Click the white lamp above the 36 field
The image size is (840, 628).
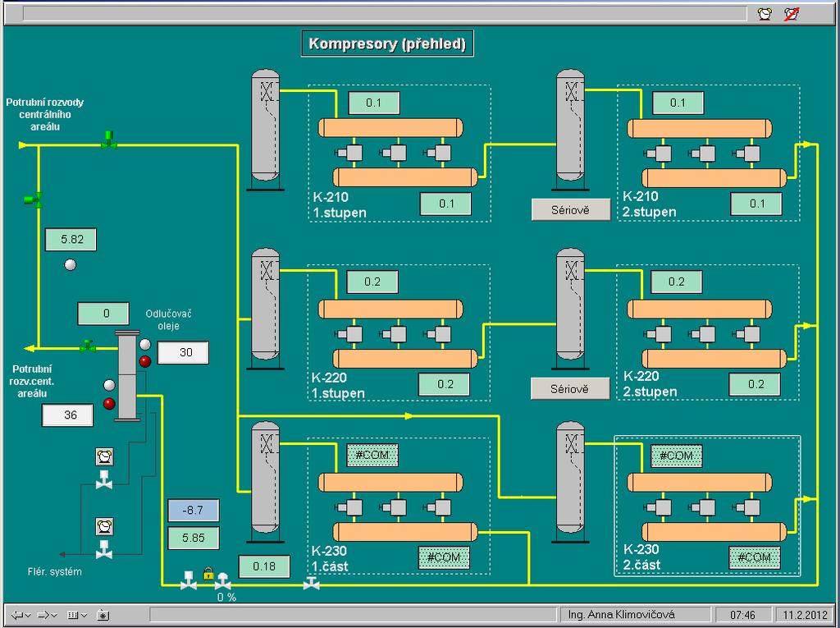tap(109, 385)
